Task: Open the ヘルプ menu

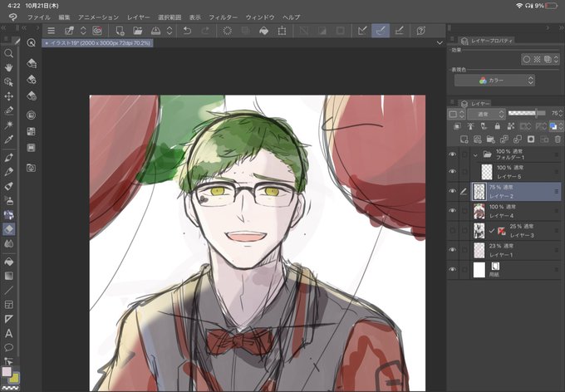Action: (291, 17)
